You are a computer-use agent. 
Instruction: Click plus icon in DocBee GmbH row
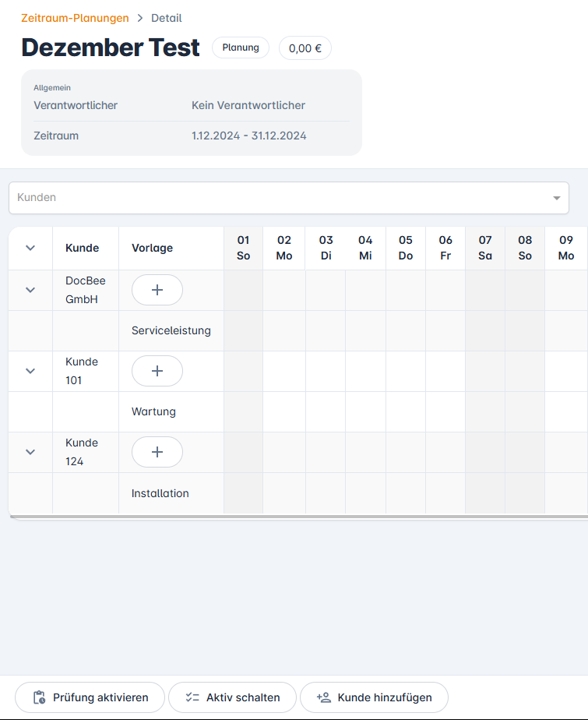click(x=157, y=290)
